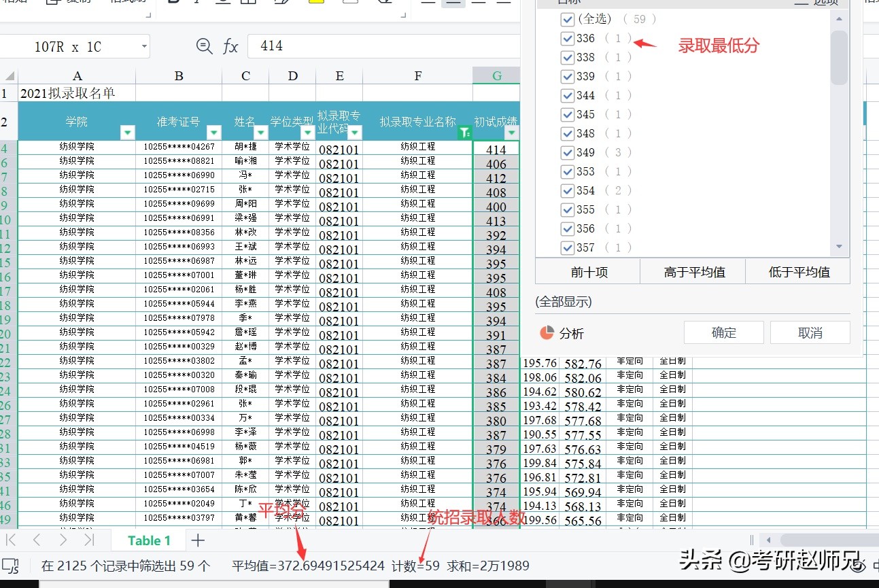
Task: Uncheck the 336 value checkbox
Action: [x=568, y=38]
